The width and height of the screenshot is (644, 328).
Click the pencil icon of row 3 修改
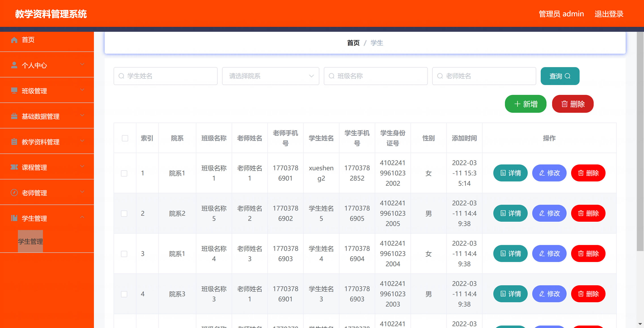pyautogui.click(x=542, y=253)
